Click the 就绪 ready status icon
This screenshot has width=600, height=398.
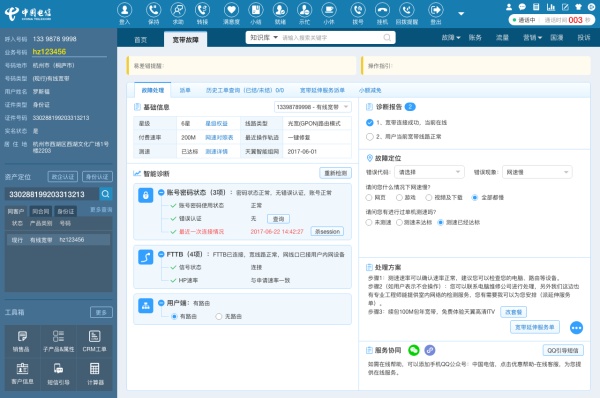(280, 10)
